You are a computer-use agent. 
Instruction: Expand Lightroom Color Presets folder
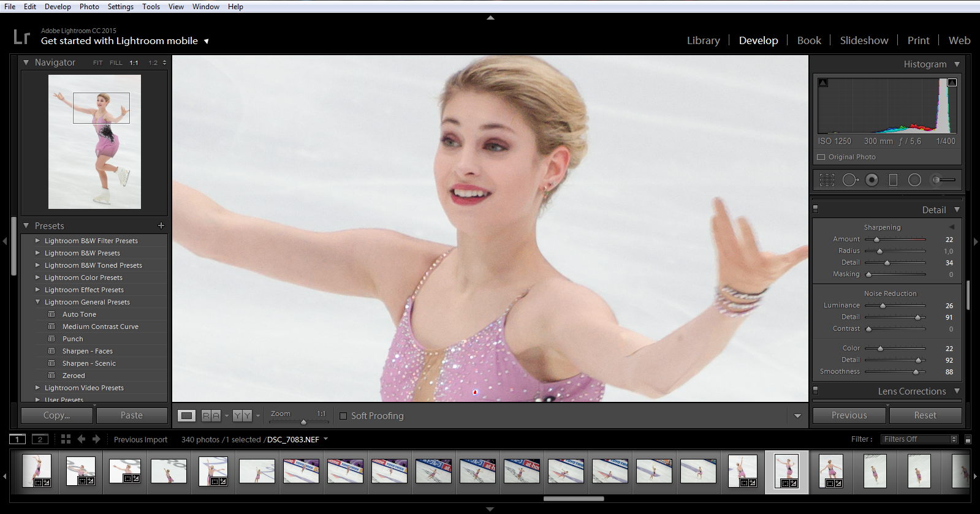pyautogui.click(x=38, y=278)
